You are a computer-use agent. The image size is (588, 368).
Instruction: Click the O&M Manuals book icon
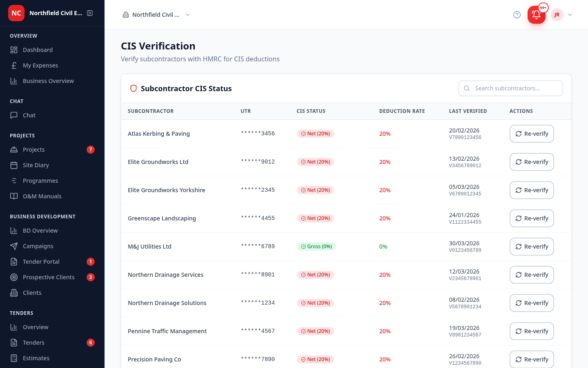click(14, 196)
